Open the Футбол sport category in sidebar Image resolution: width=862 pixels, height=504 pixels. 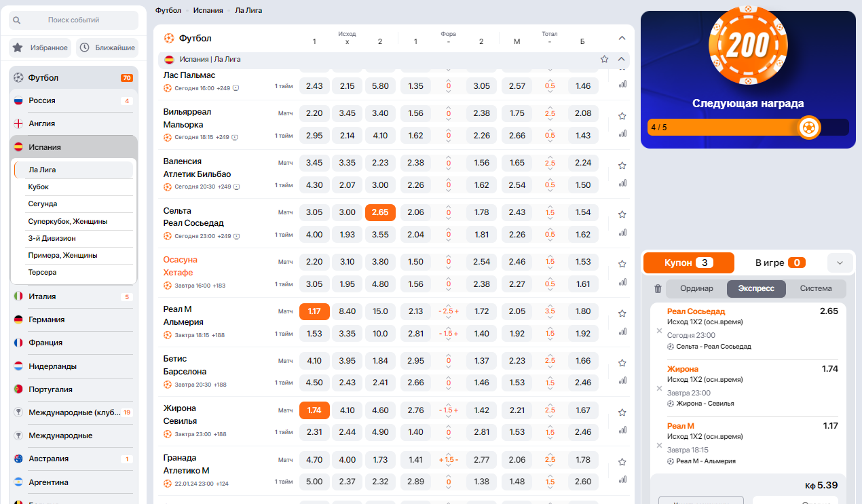(73, 77)
